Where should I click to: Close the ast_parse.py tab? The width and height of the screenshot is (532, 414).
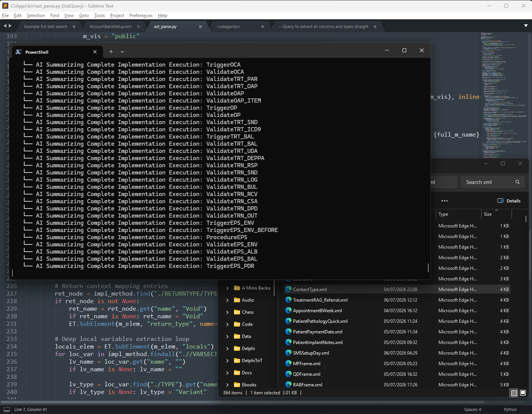(201, 27)
